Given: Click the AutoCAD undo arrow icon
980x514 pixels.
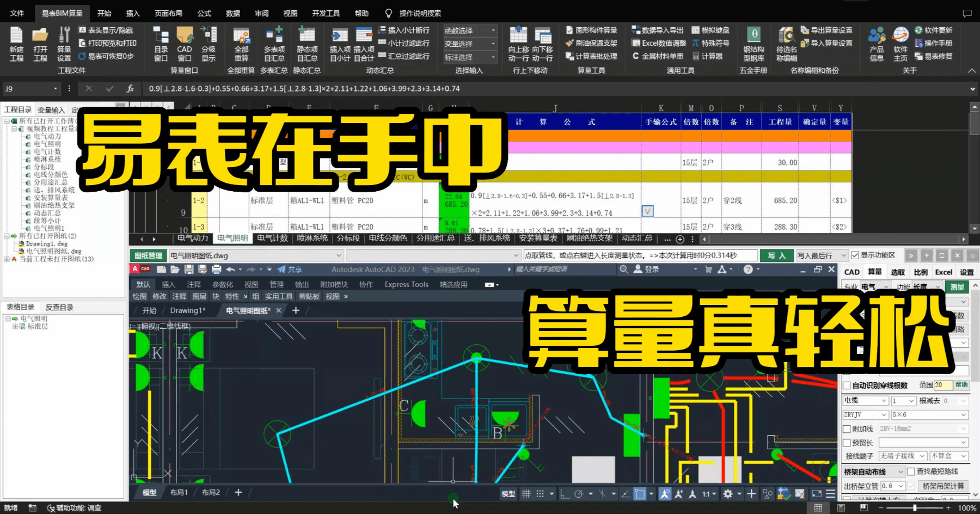Looking at the screenshot, I should [x=231, y=269].
